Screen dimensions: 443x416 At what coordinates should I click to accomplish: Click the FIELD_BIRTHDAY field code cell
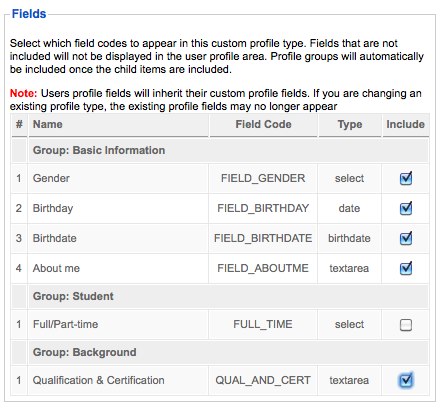[x=263, y=208]
